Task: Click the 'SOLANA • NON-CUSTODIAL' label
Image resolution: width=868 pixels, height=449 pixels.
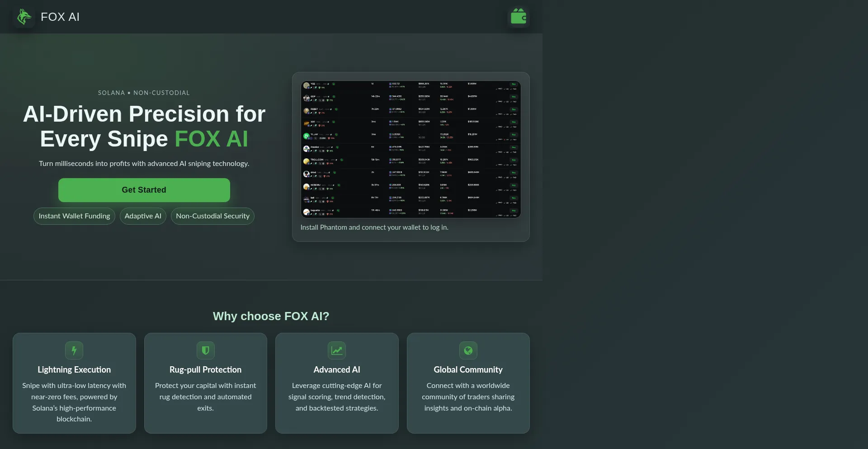Action: 144,93
